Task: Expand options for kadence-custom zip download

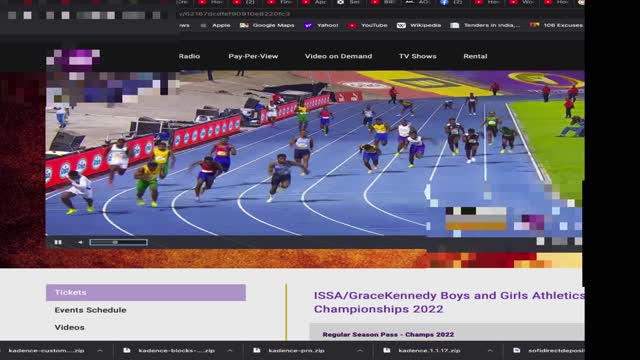Action: click(x=100, y=351)
